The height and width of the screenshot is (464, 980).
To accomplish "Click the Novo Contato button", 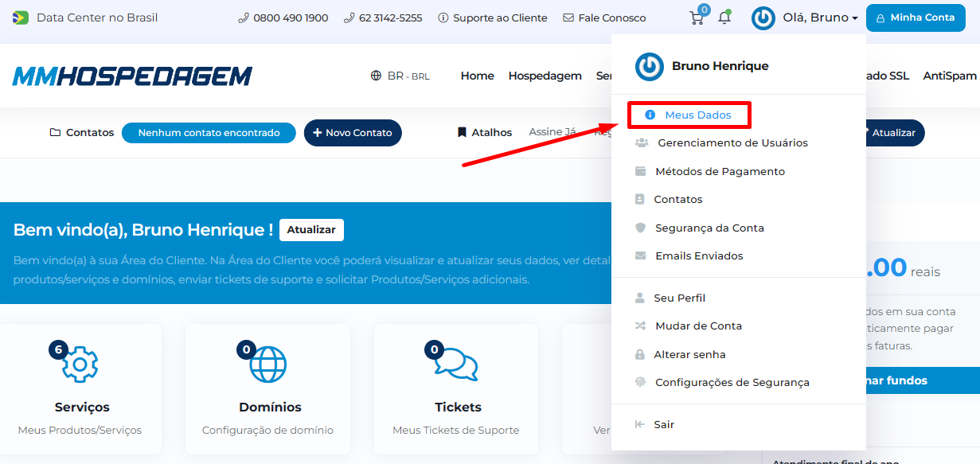I will [x=353, y=133].
